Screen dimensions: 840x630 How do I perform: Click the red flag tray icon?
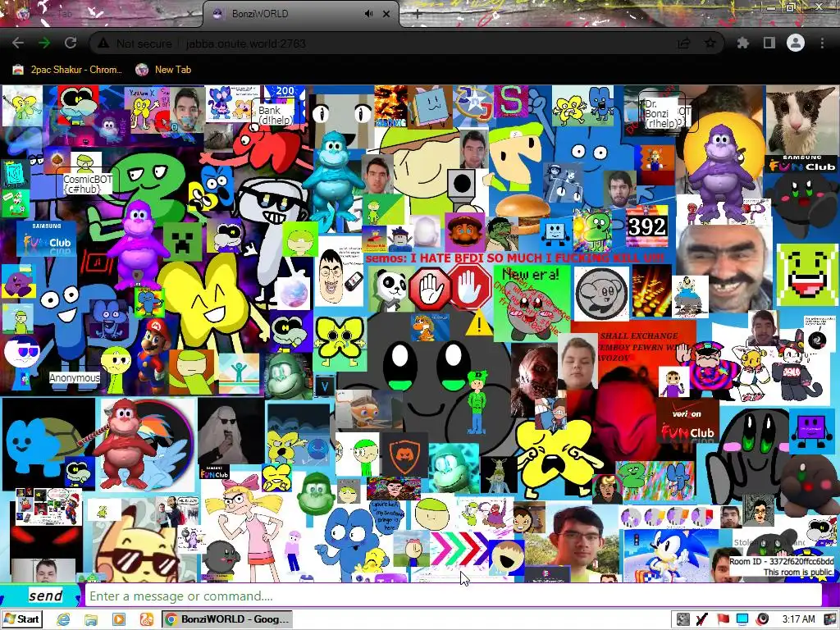[x=722, y=619]
